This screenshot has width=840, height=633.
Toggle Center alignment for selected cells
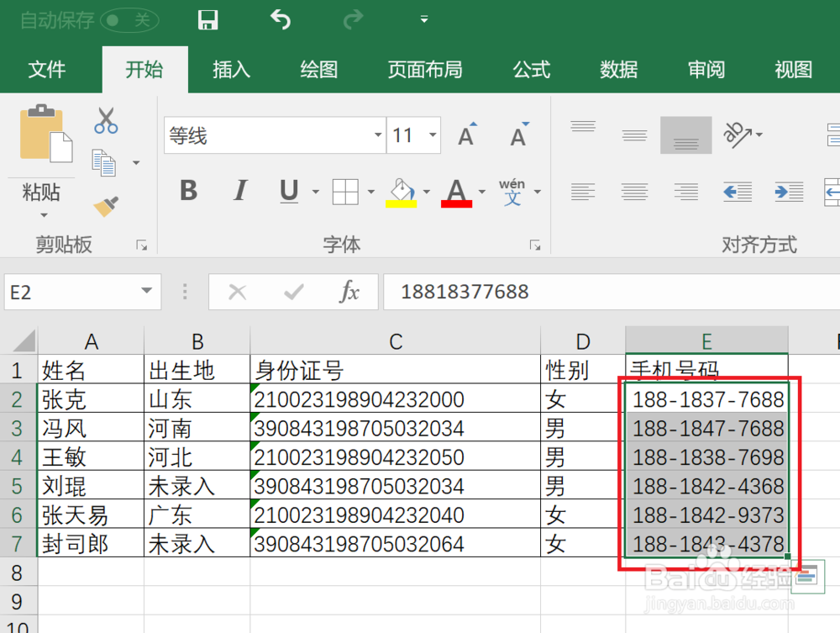pyautogui.click(x=635, y=191)
